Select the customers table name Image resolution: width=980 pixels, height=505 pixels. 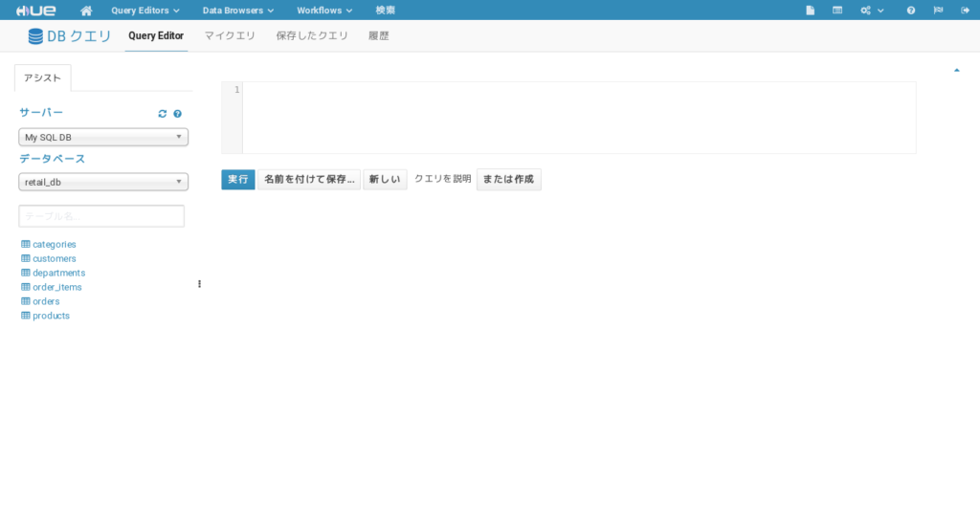55,259
